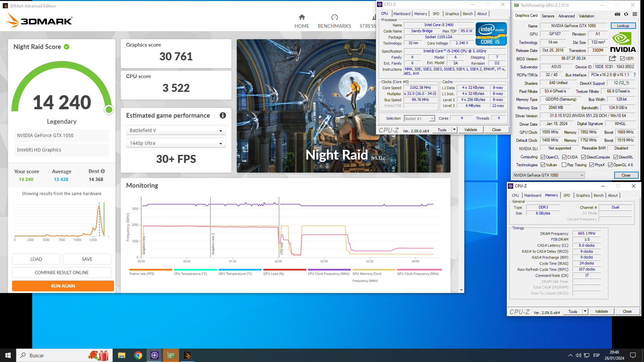Click the 3DMark logo
Screen dimensions: 644x362
point(39,20)
